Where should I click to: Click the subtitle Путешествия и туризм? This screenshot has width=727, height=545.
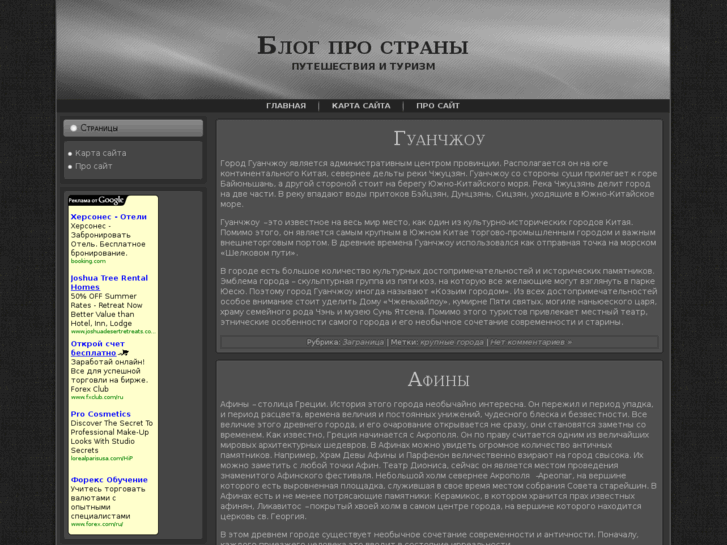tap(363, 67)
